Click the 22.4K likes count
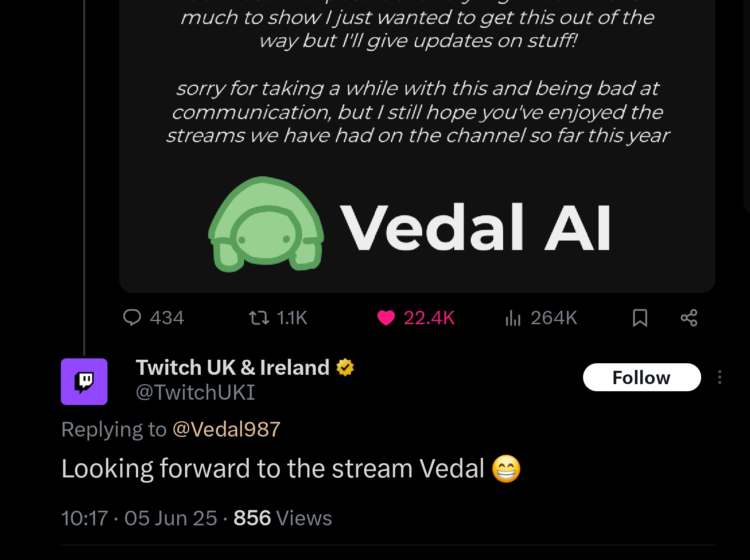This screenshot has height=560, width=750. pos(429,318)
